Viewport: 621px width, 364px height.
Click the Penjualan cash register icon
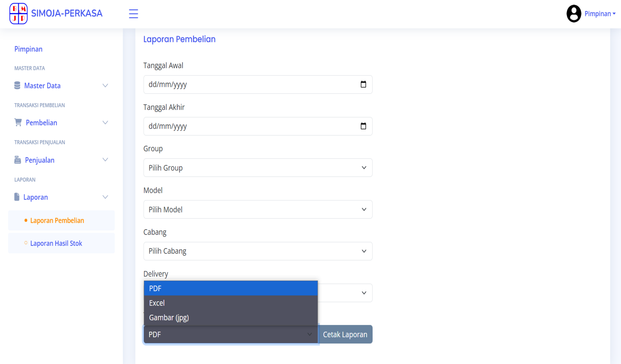[17, 160]
